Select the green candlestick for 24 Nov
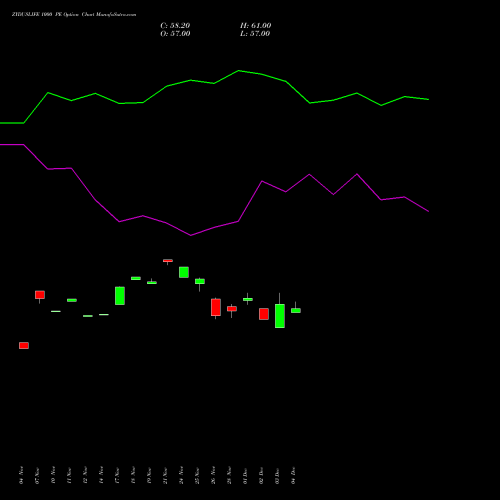Screen dimensions: 500x500 [184, 272]
